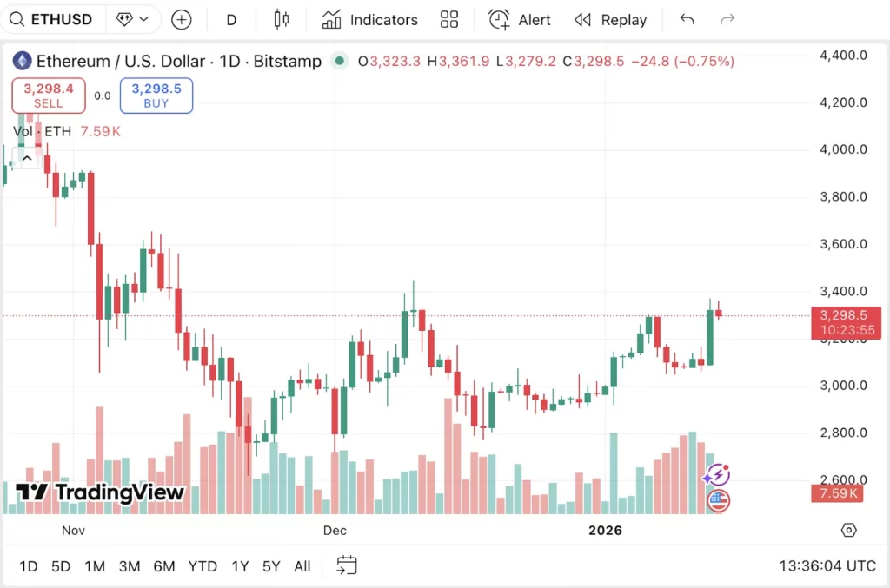This screenshot has width=890, height=588.
Task: Click the SELL 3,298.4 button
Action: tap(48, 96)
